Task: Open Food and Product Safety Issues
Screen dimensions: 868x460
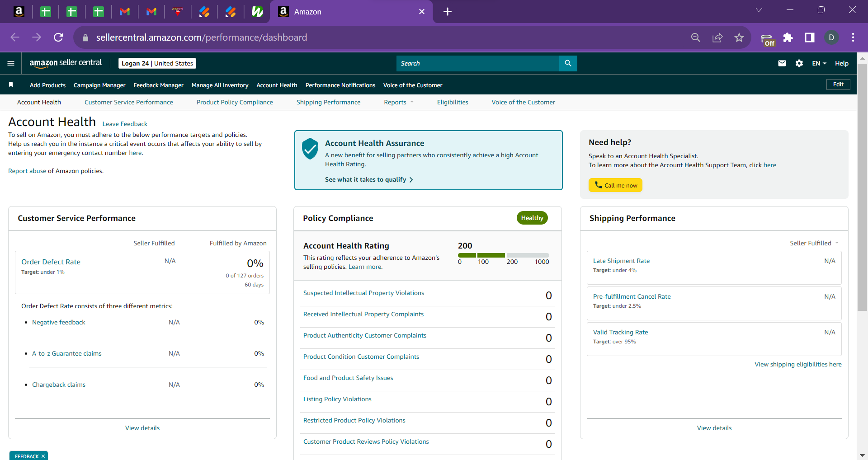Action: 348,378
